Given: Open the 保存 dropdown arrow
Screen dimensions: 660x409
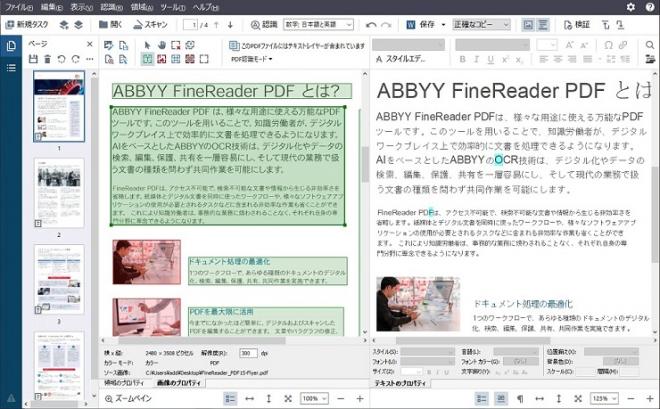Looking at the screenshot, I should point(443,25).
